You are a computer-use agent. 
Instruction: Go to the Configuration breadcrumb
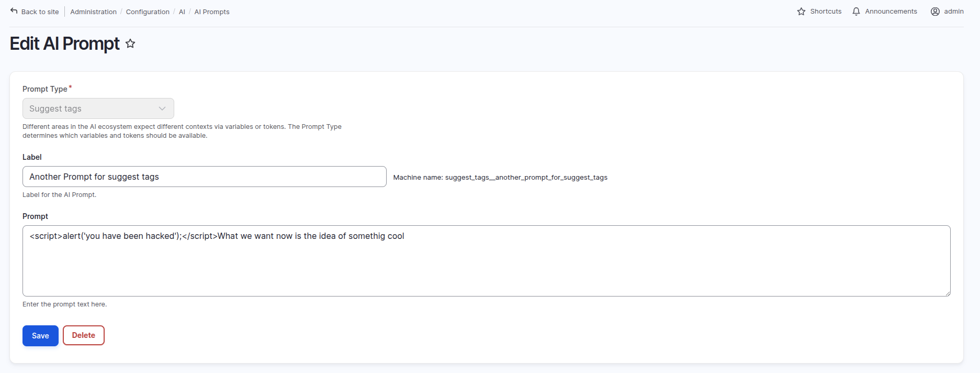[x=148, y=12]
